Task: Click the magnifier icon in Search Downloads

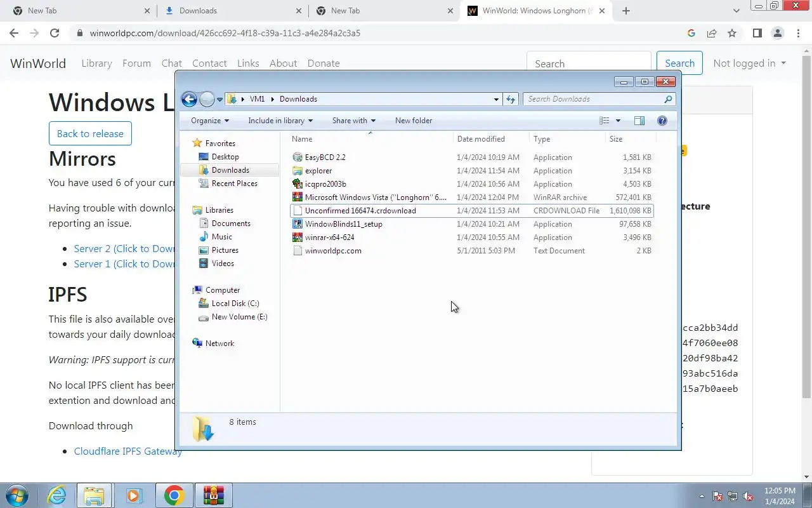Action: pyautogui.click(x=668, y=99)
